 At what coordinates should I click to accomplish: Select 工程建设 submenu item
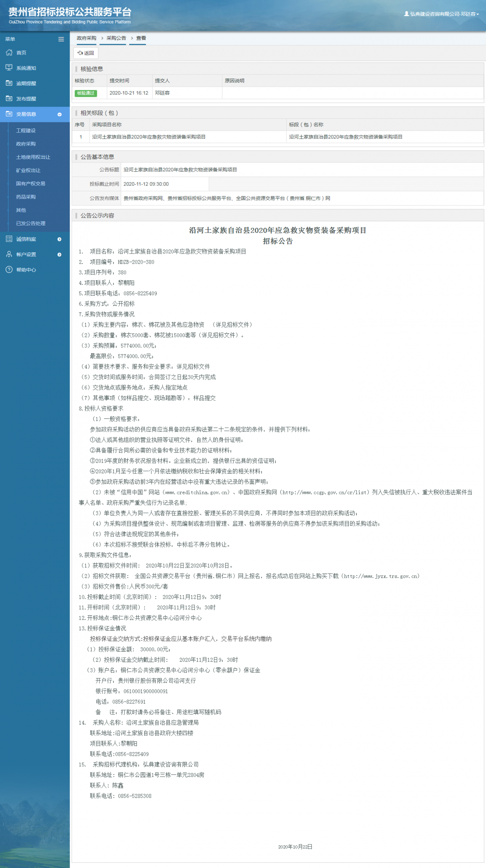tap(26, 130)
